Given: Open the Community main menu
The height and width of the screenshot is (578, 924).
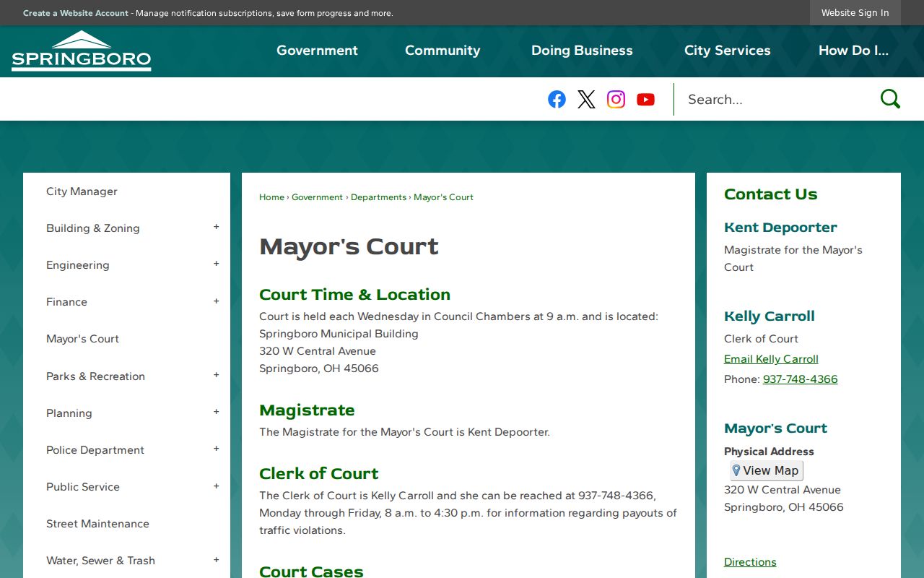Looking at the screenshot, I should tap(443, 51).
